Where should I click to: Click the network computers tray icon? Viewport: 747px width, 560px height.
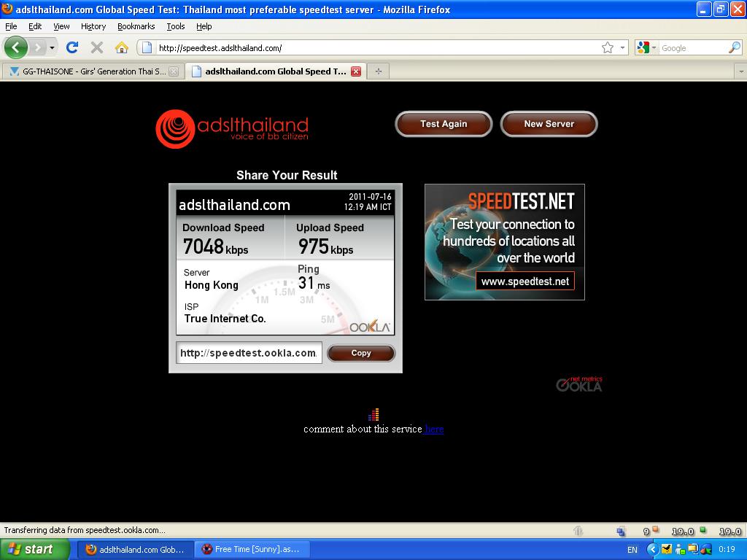pyautogui.click(x=693, y=549)
